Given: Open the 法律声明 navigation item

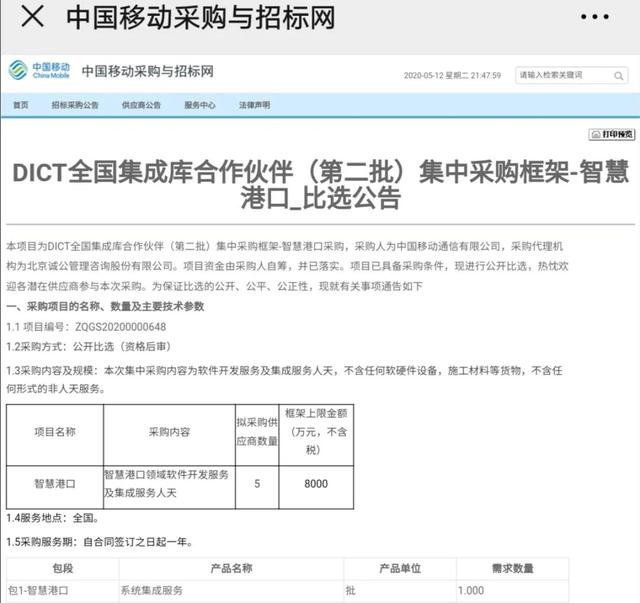Looking at the screenshot, I should point(254,105).
